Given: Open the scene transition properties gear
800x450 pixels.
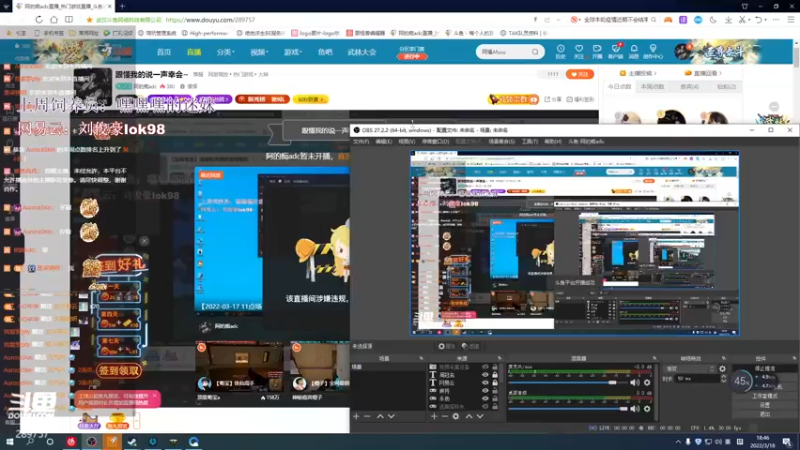Looking at the screenshot, I should pos(722,368).
